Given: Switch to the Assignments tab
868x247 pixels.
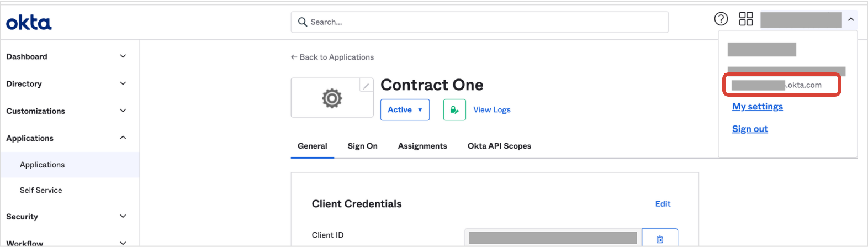Looking at the screenshot, I should click(422, 146).
